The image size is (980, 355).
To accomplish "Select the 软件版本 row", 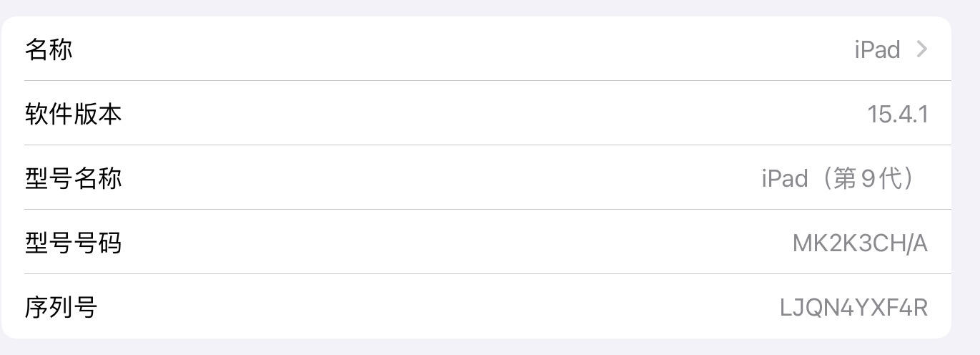I will [486, 114].
